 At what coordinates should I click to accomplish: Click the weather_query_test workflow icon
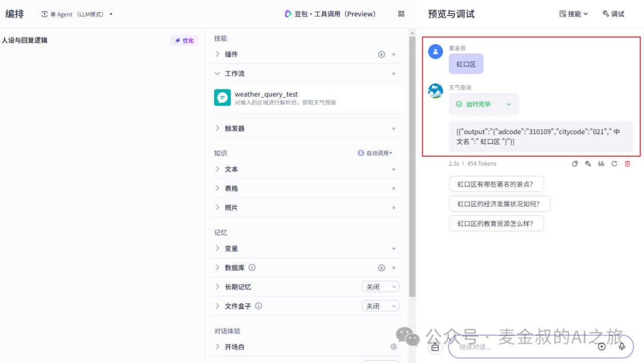coord(222,98)
